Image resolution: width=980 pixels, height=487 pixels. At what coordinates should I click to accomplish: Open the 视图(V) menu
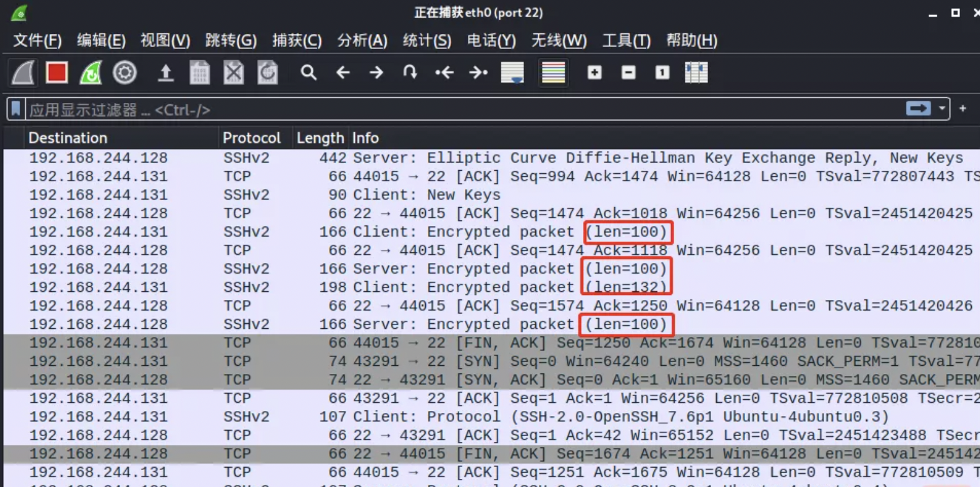tap(165, 41)
